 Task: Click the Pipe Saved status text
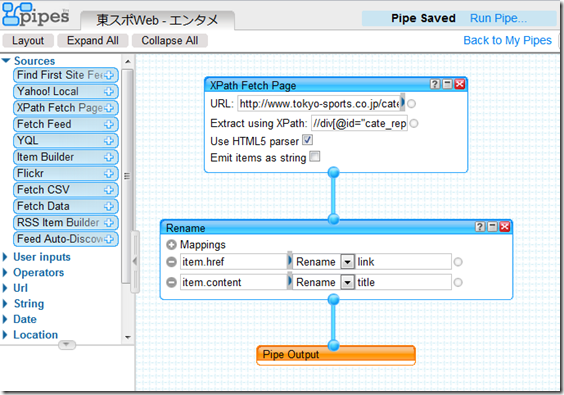point(423,18)
